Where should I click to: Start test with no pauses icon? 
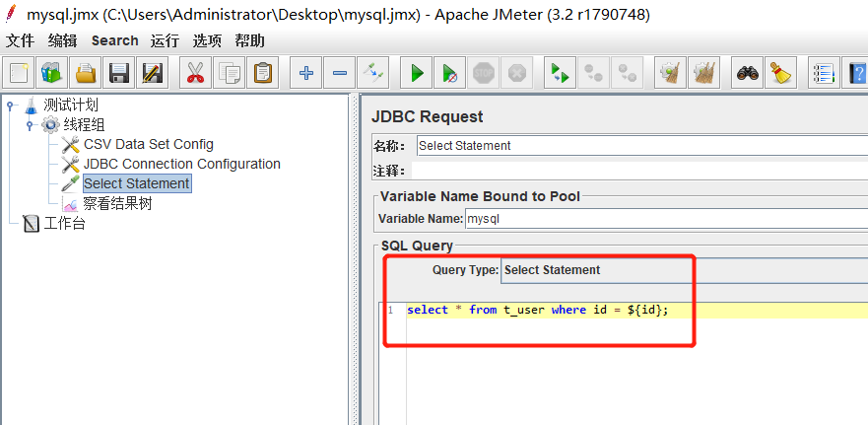click(x=449, y=73)
